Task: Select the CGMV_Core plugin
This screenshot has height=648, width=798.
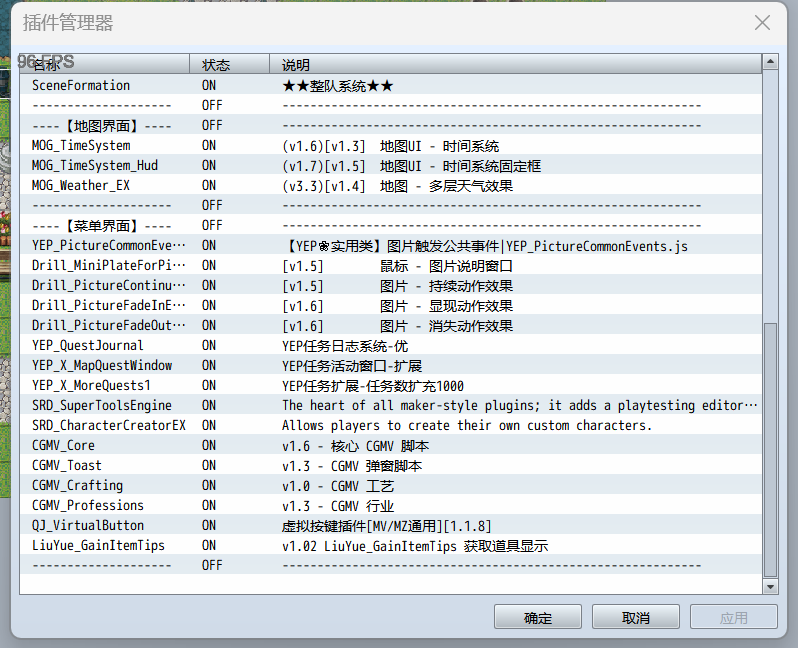Action: [x=391, y=445]
